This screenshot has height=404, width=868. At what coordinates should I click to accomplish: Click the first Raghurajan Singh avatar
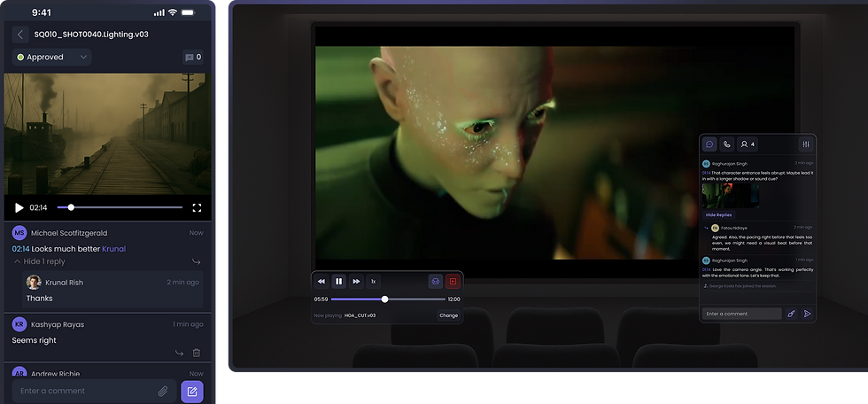pyautogui.click(x=707, y=164)
